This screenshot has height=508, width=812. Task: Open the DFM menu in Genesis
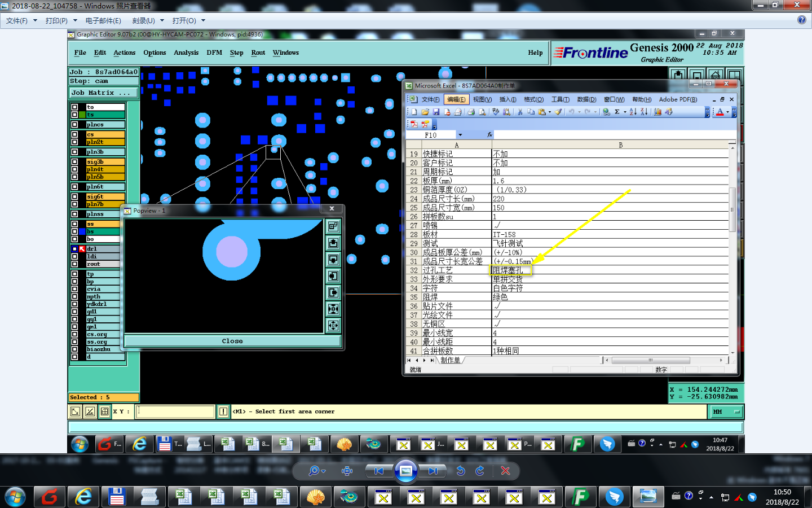214,52
